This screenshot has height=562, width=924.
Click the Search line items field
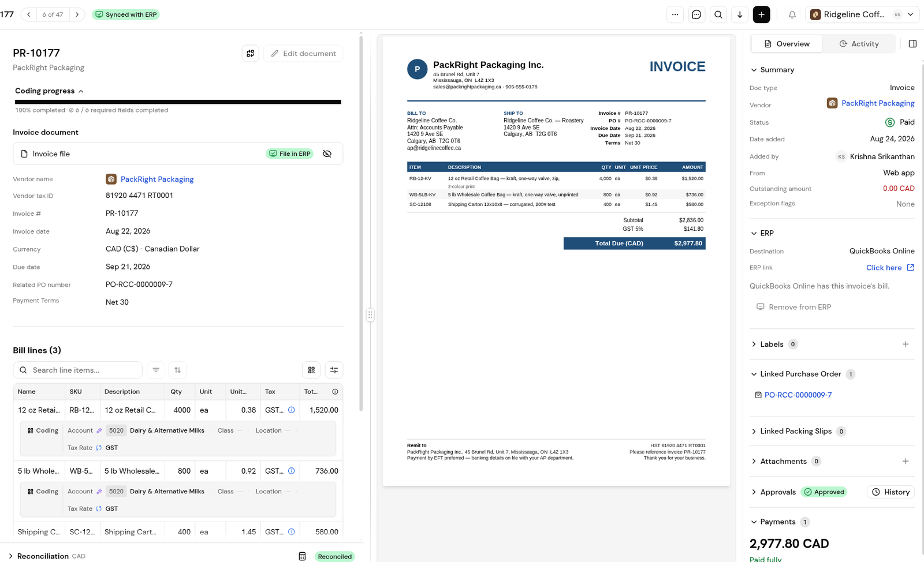77,370
